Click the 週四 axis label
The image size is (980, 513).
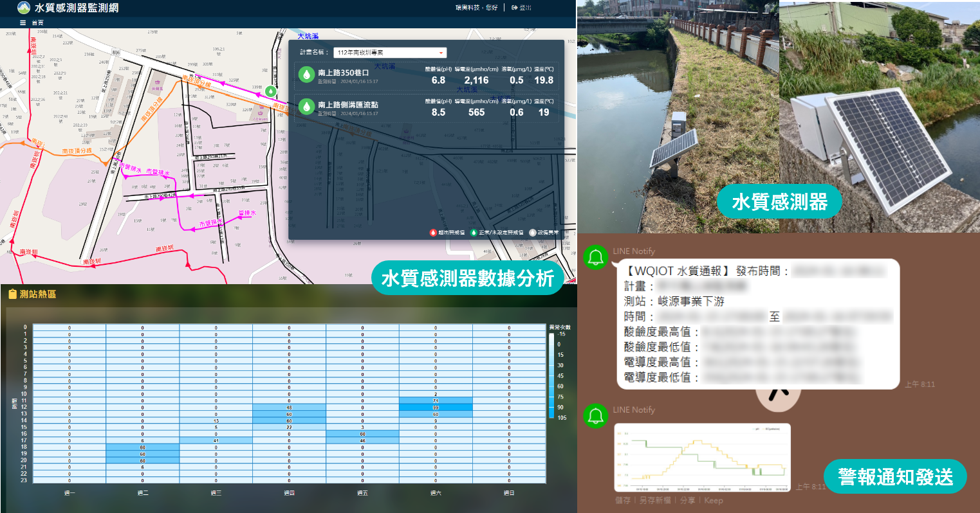point(289,493)
